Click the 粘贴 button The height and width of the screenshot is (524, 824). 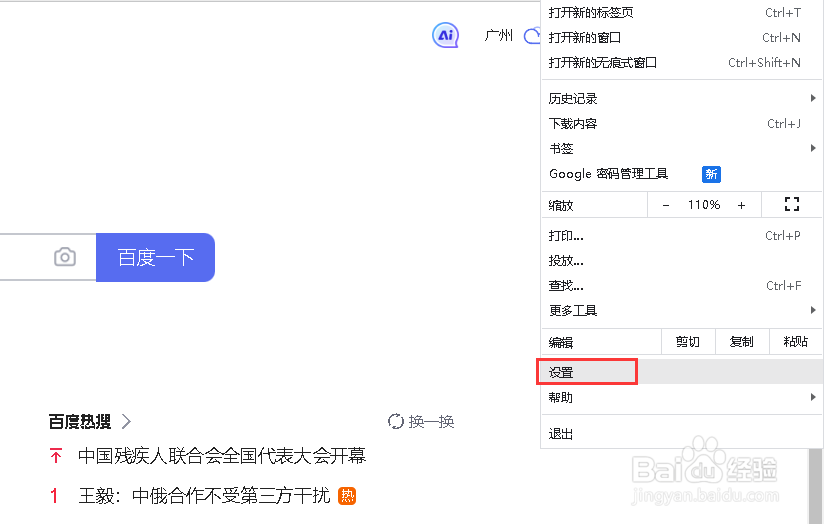click(796, 342)
